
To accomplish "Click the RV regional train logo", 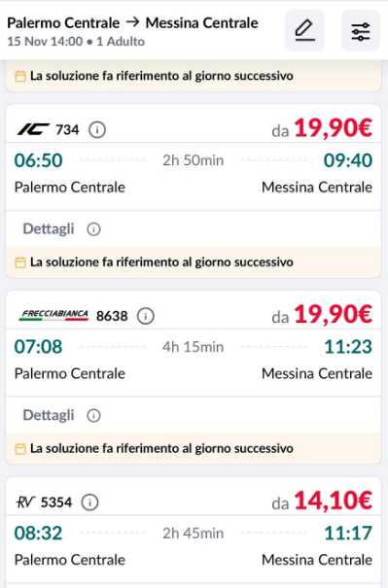I will pyautogui.click(x=25, y=502).
